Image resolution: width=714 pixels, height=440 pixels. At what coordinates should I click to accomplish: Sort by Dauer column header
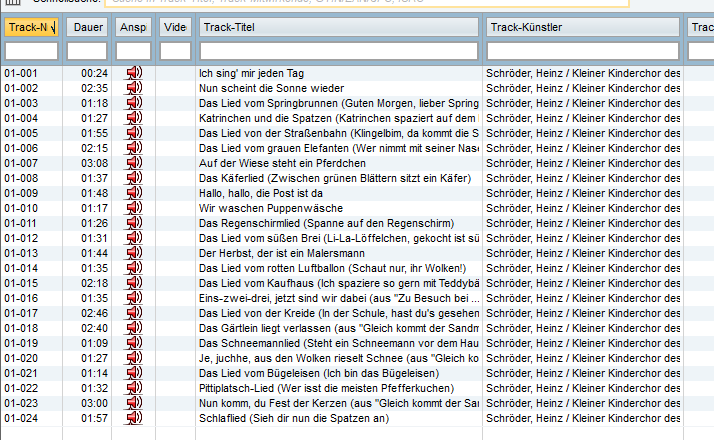87,27
